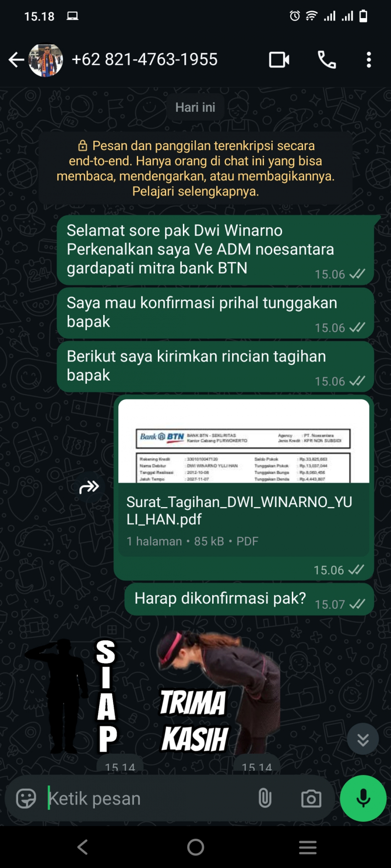The width and height of the screenshot is (391, 868).
Task: Go back using the header arrow
Action: click(x=16, y=60)
